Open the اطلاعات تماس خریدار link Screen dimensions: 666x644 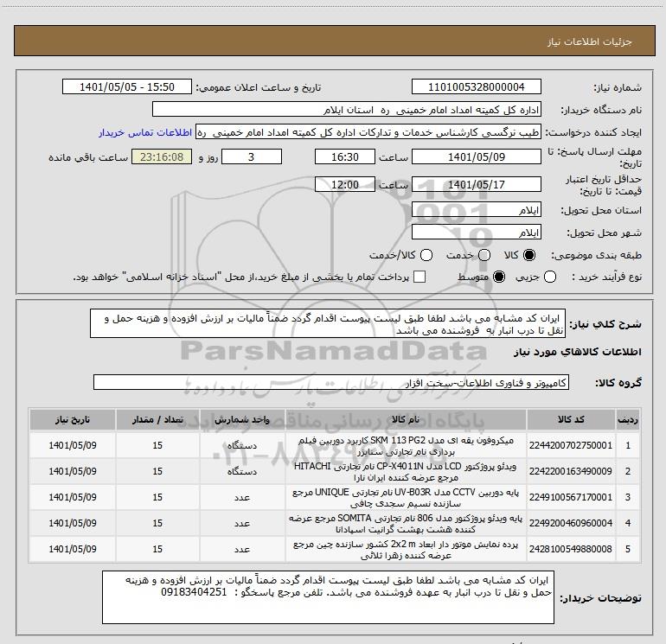pos(145,132)
